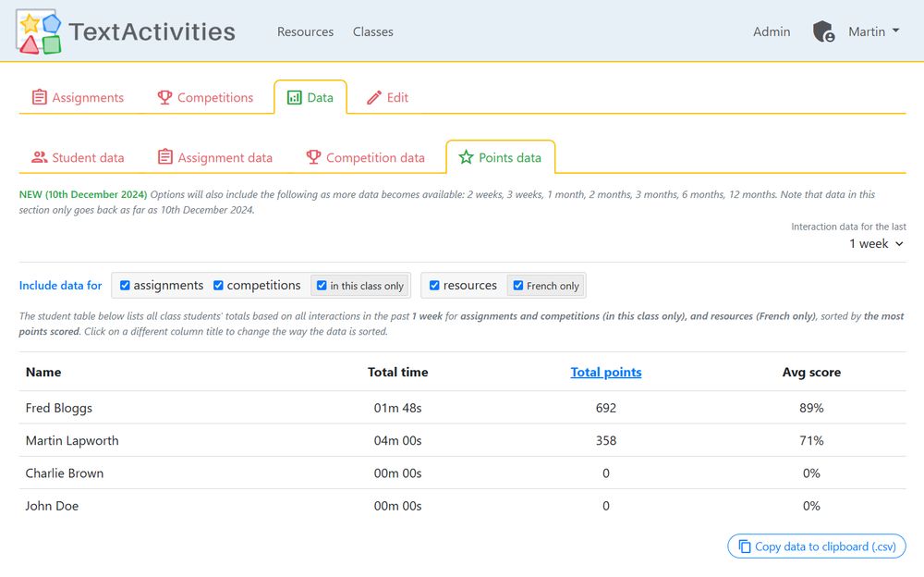This screenshot has width=924, height=577.
Task: Click the John Doe name cell
Action: point(52,506)
